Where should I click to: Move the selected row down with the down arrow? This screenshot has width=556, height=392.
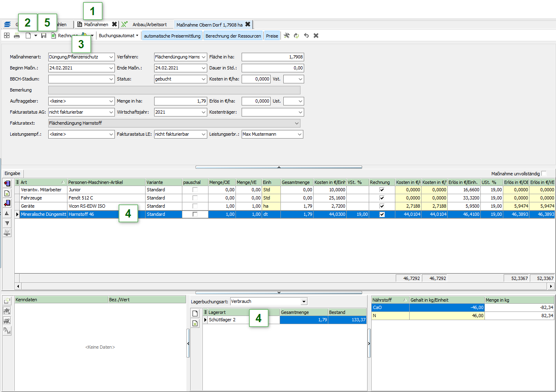7,223
